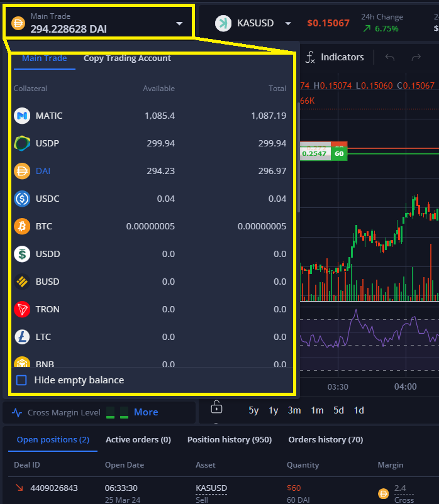This screenshot has height=504, width=439.
Task: Check the Hide empty balance checkbox
Action: click(21, 380)
